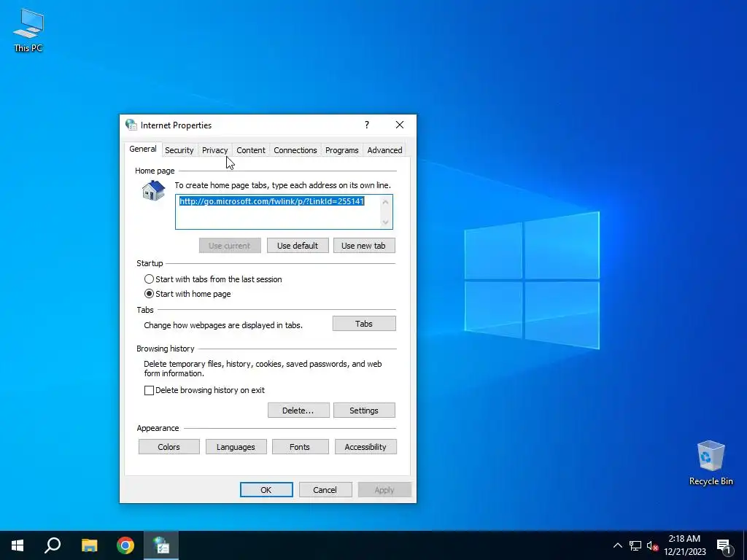Open taskbar search magnifier
The width and height of the screenshot is (747, 560).
(x=53, y=545)
